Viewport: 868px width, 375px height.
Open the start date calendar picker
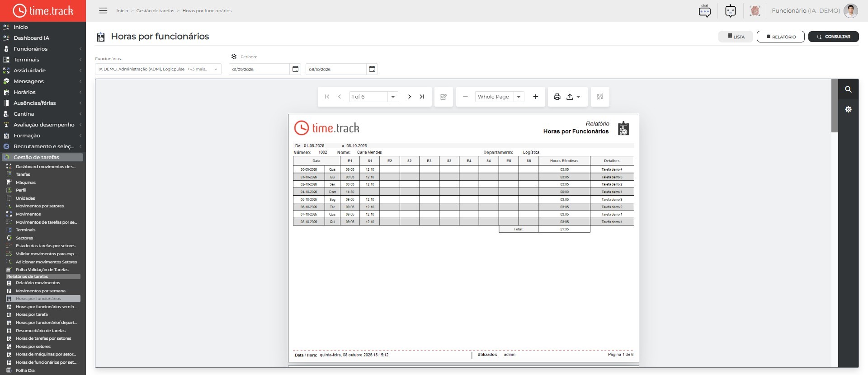click(295, 69)
